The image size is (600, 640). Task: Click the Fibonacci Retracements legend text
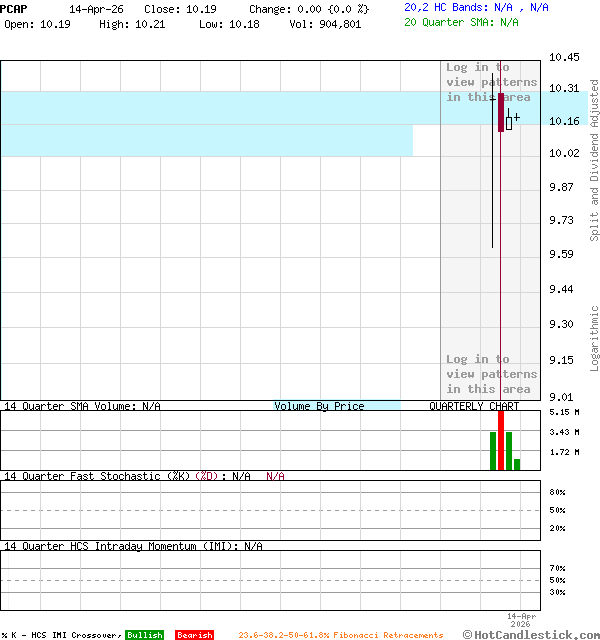tap(340, 635)
